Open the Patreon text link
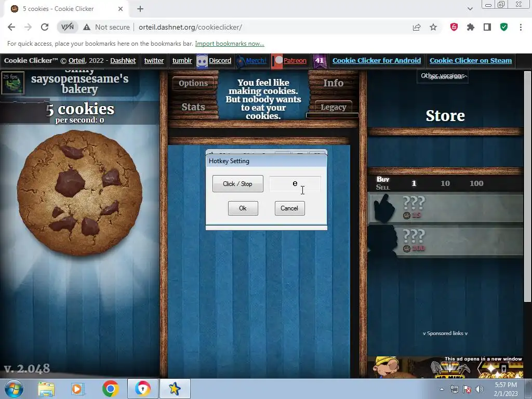 295,61
